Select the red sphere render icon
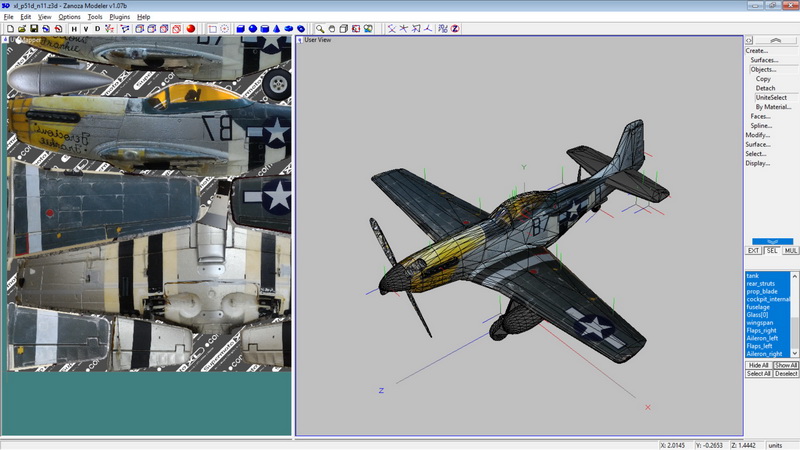The height and width of the screenshot is (450, 800). pyautogui.click(x=190, y=29)
